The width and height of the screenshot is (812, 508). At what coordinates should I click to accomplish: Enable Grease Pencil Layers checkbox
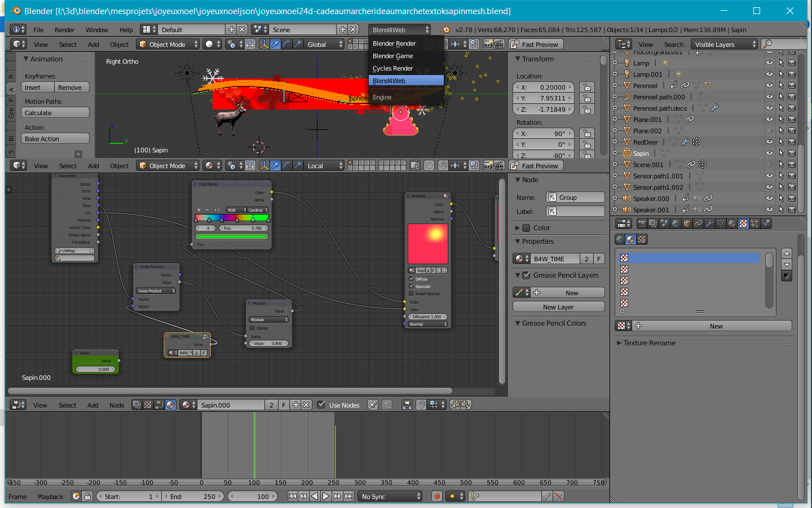tap(526, 275)
